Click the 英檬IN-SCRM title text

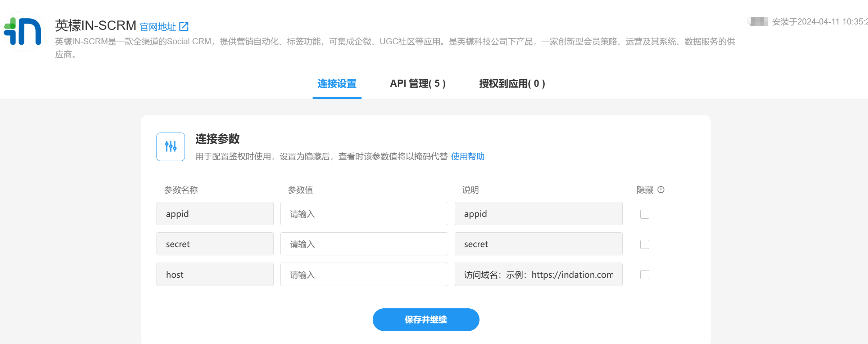pos(95,25)
